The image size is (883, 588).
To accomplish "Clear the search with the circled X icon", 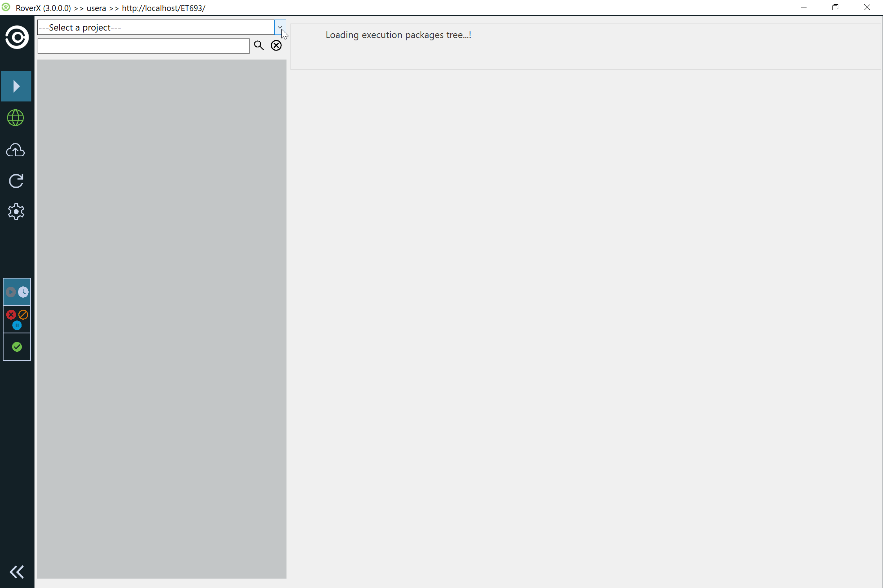I will coord(276,45).
